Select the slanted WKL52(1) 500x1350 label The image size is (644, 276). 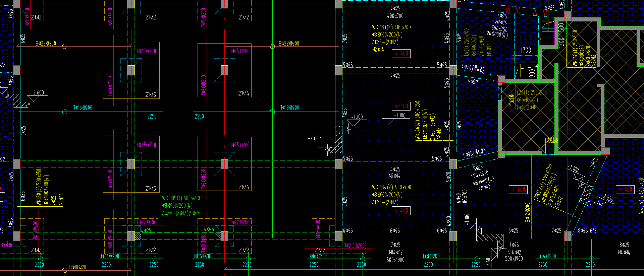pyautogui.click(x=543, y=181)
